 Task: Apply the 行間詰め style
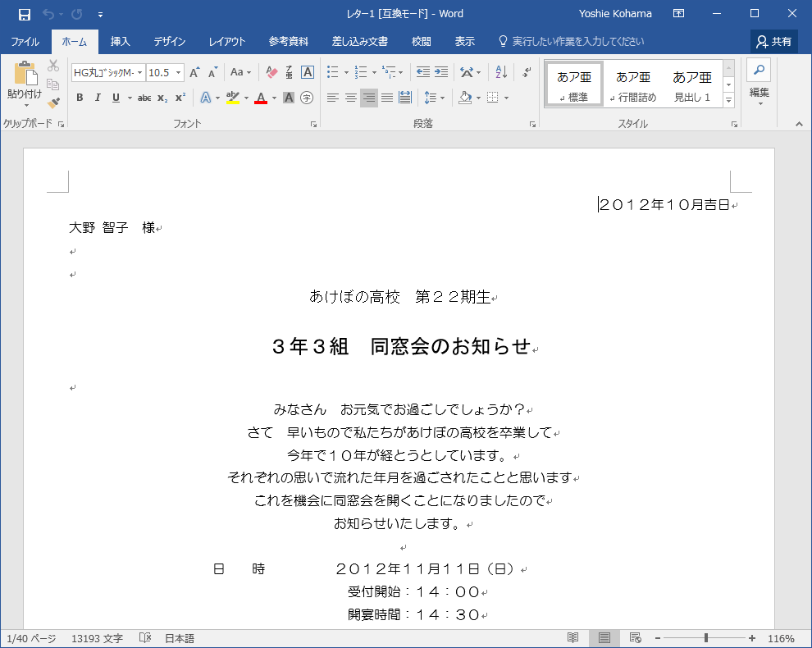click(633, 84)
